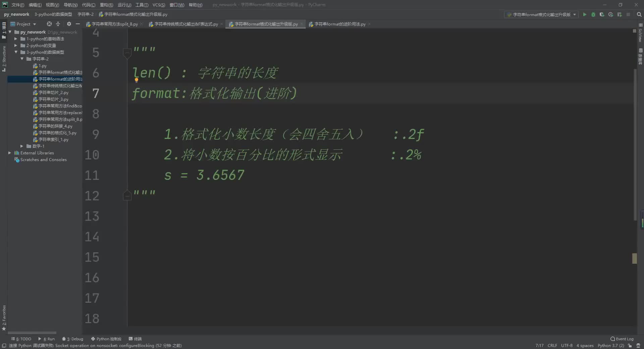Screen dimensions: 644x349
Task: Click the concurrency diagram run icon
Action: tap(619, 14)
